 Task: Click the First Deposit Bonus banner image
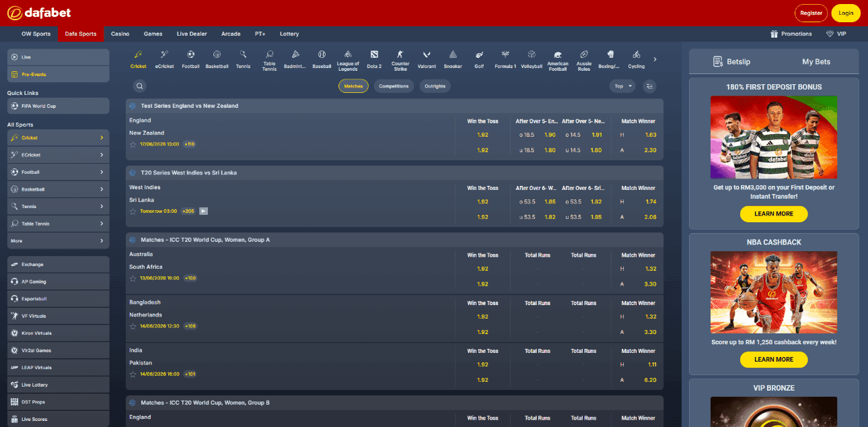(x=774, y=137)
